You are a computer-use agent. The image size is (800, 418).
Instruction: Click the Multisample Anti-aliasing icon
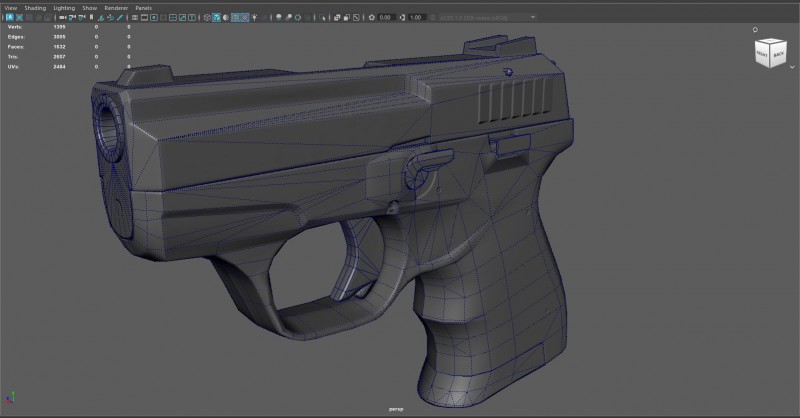[298, 17]
